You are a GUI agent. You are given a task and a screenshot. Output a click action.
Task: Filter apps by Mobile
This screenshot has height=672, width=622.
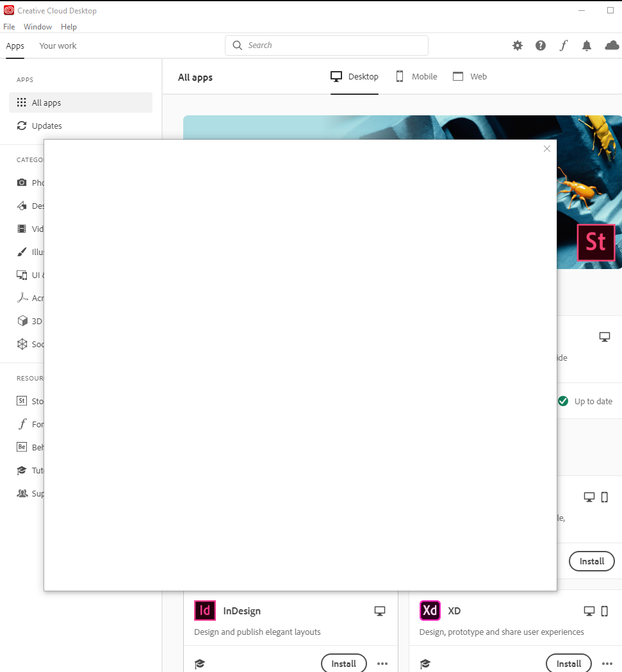click(x=416, y=76)
